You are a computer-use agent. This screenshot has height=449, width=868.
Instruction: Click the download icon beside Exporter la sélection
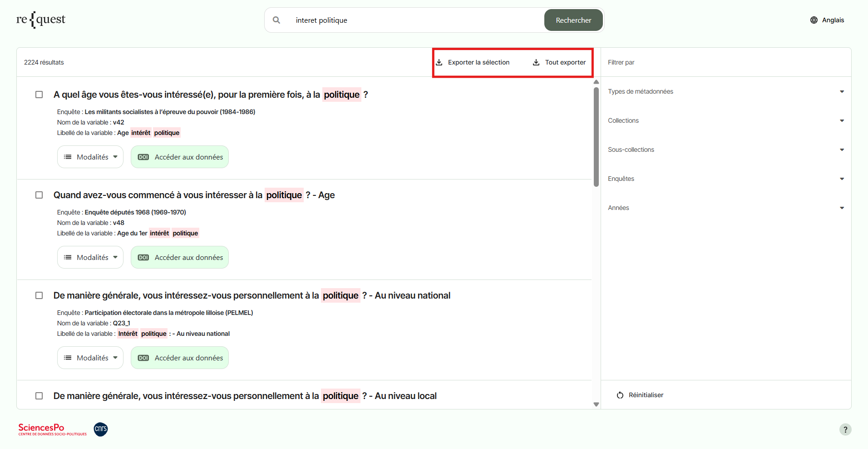point(439,62)
